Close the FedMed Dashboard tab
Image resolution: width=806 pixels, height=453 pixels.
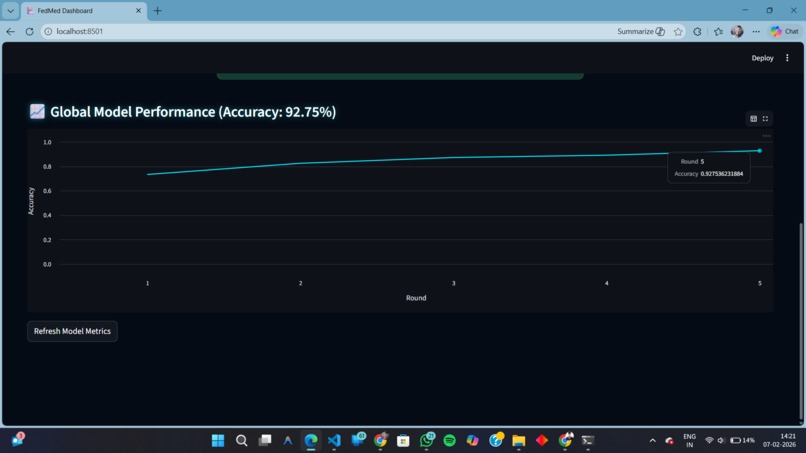coord(138,10)
